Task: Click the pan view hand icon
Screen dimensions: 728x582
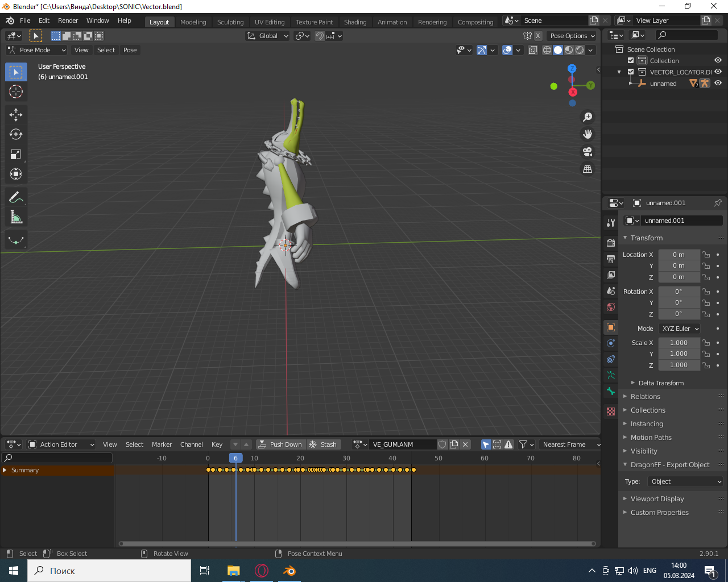Action: (588, 134)
